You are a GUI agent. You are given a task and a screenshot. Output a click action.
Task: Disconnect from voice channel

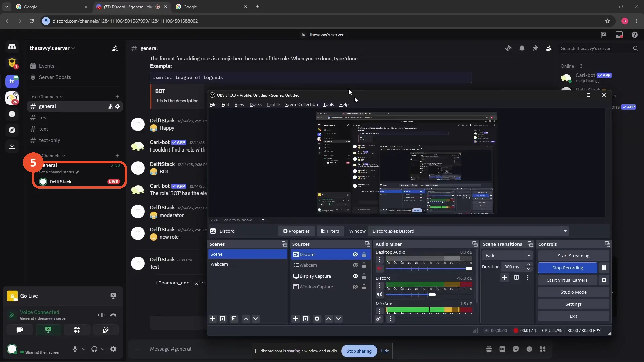coord(113,315)
